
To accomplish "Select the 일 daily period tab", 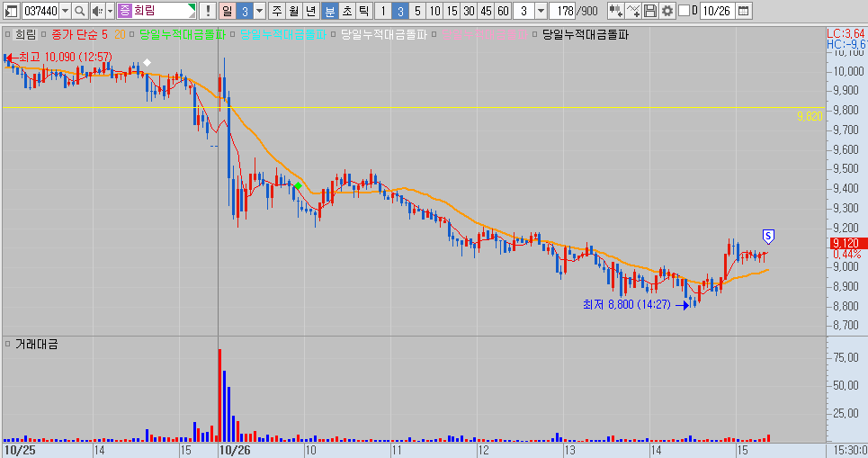I will click(x=227, y=11).
